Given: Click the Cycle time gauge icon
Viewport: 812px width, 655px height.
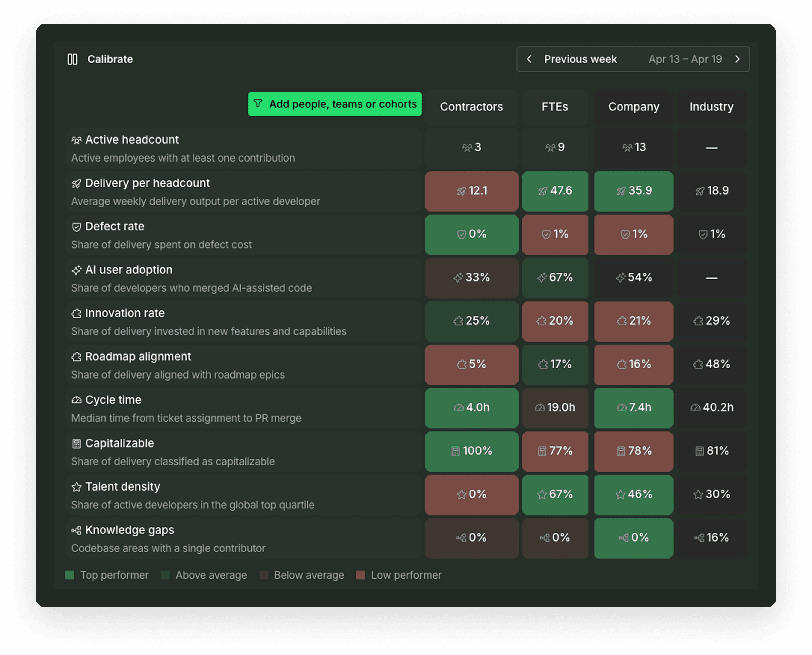Looking at the screenshot, I should click(76, 400).
